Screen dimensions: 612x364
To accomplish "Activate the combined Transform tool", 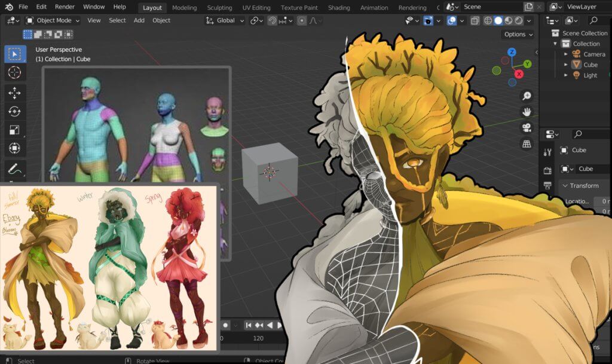I will tap(15, 148).
